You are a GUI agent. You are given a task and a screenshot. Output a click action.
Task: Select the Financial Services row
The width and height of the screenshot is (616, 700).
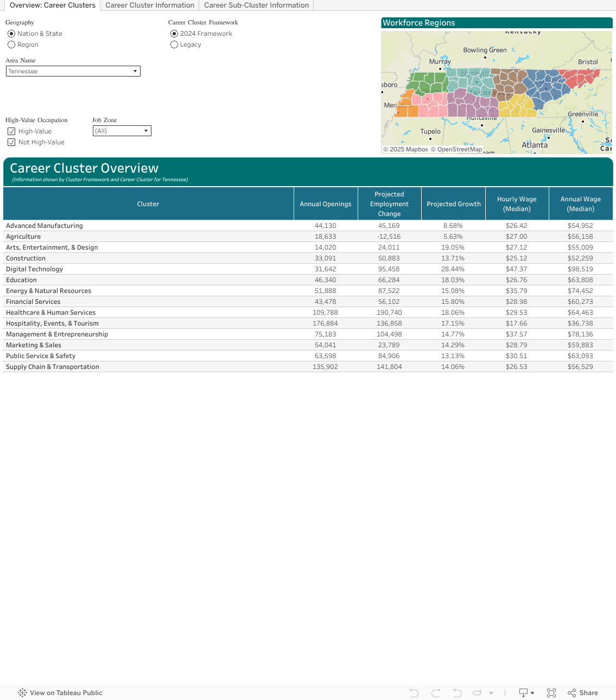click(308, 302)
